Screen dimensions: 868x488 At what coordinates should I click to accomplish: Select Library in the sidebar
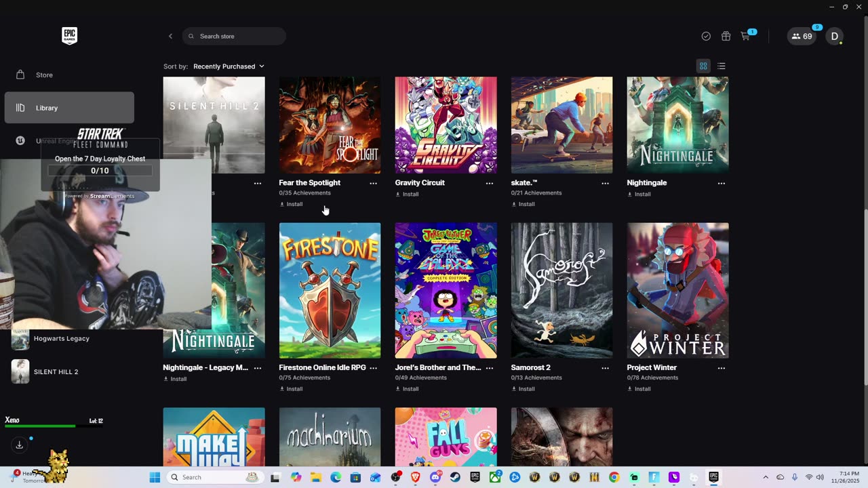[x=69, y=108]
